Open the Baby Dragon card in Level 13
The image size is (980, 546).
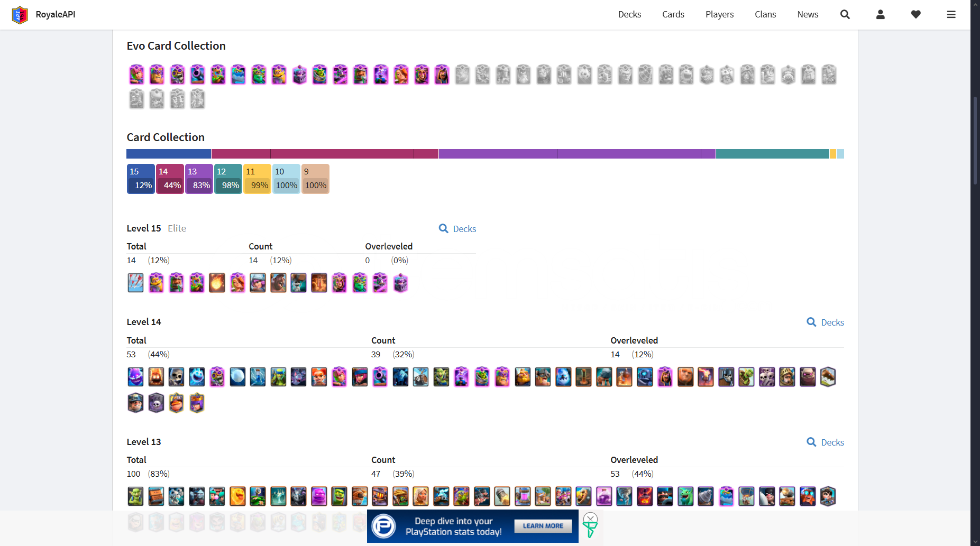point(685,496)
